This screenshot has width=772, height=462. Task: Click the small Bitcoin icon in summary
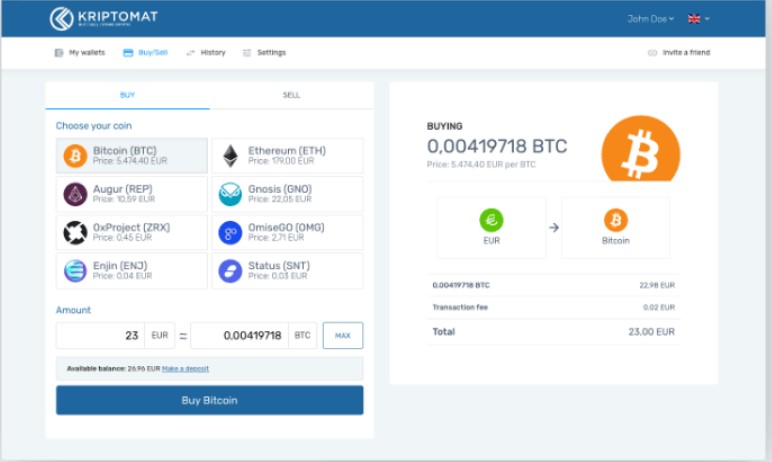point(616,220)
